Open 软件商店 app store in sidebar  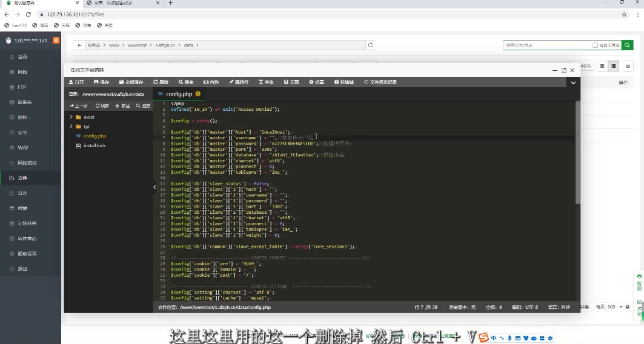30,239
